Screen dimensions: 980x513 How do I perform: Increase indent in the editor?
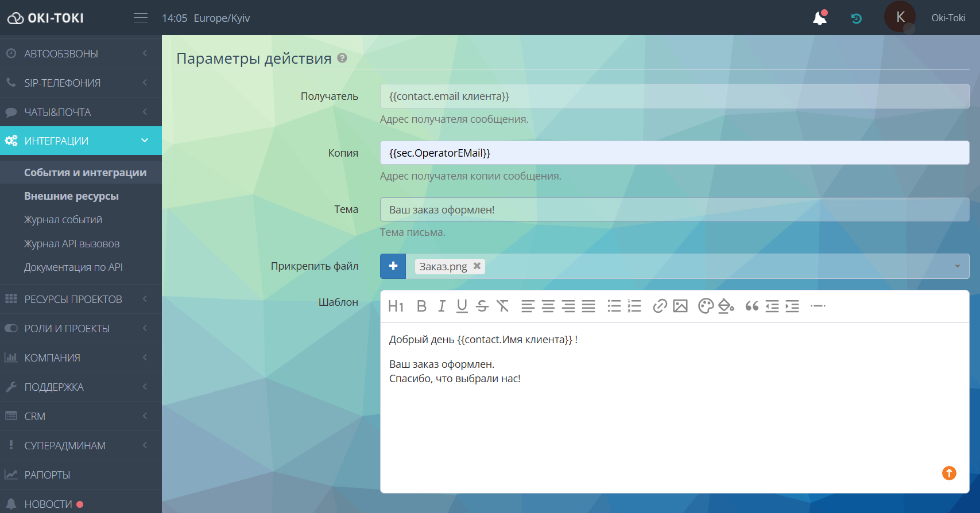[792, 306]
